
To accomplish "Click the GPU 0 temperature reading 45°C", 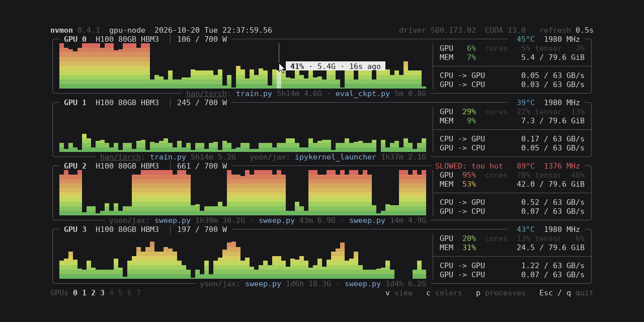I will click(526, 39).
